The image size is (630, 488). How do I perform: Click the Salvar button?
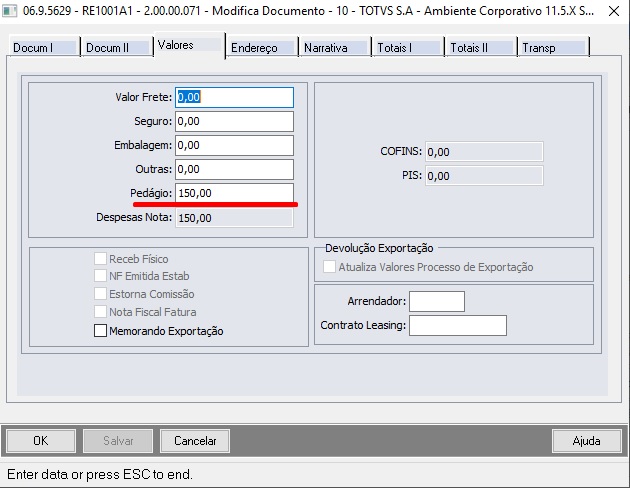coord(118,441)
